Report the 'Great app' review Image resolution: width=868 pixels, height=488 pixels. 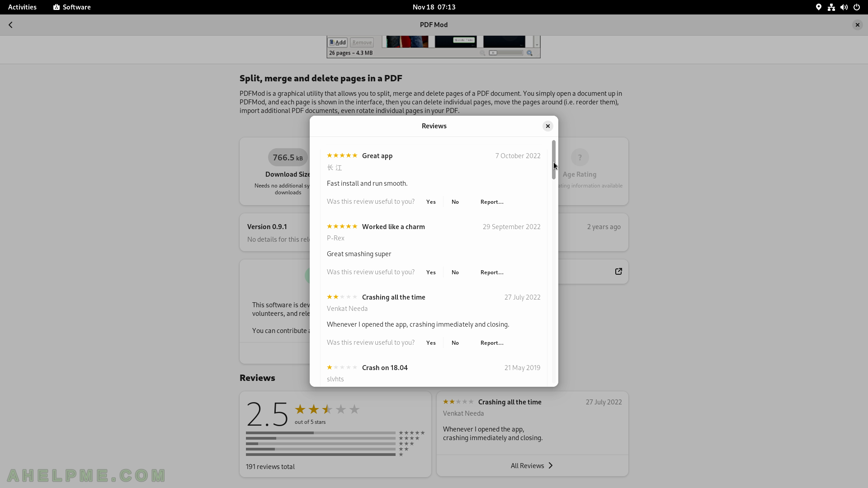492,202
